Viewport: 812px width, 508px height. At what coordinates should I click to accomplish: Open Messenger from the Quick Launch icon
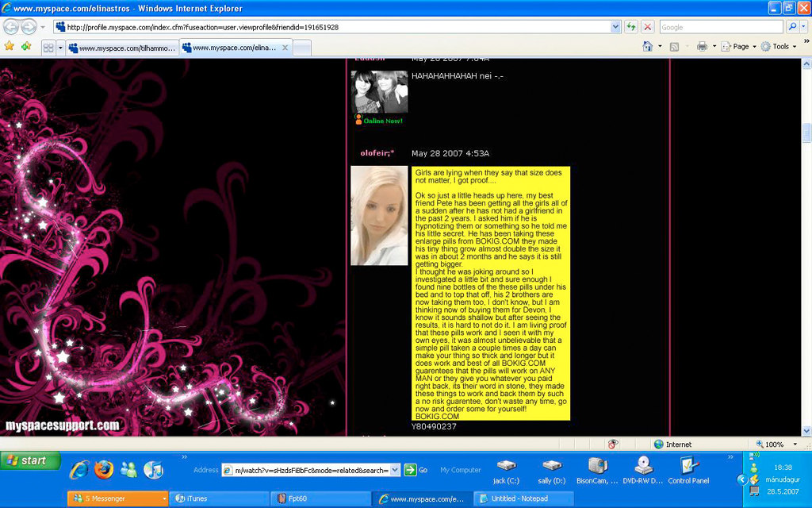pos(128,470)
